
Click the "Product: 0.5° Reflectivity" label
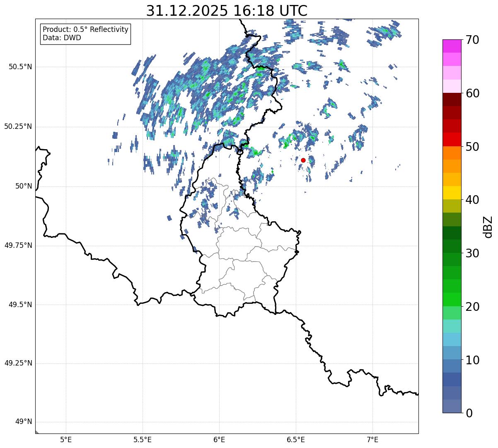pyautogui.click(x=85, y=30)
